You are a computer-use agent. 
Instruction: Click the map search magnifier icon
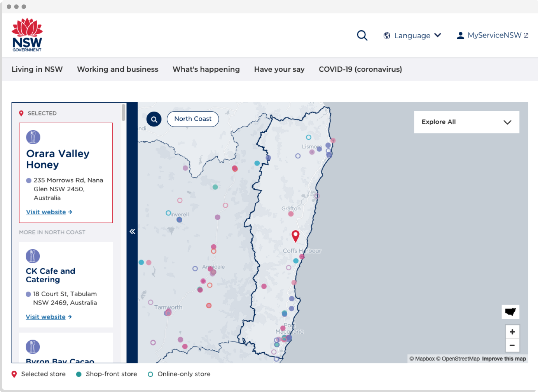pos(154,119)
